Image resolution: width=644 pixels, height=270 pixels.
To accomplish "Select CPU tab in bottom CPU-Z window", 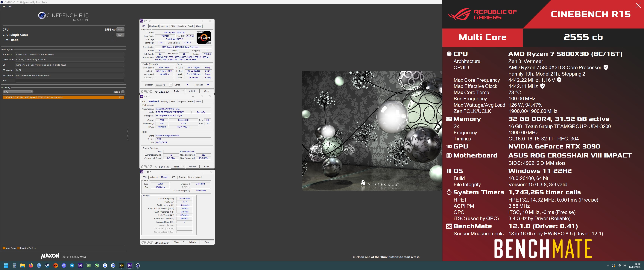I will coord(145,177).
